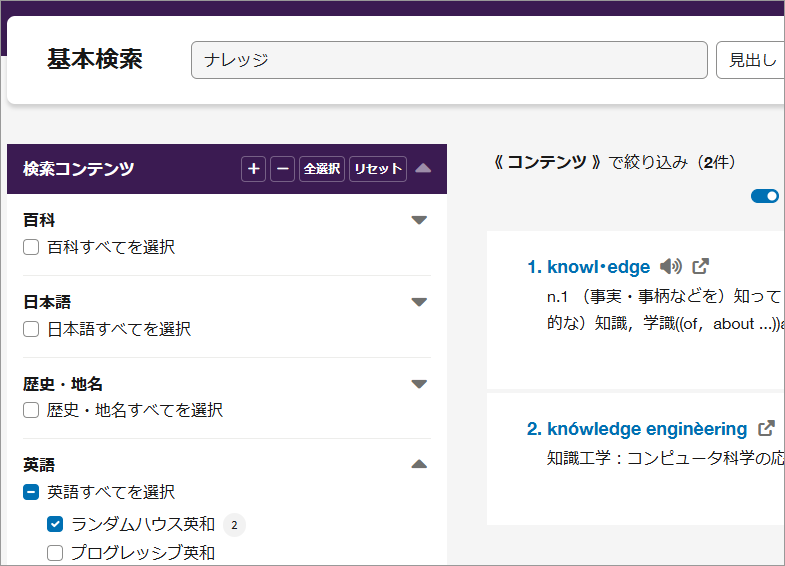Screen dimensions: 785x566
Task: Open knowl·edge entry in new window icon
Action: (700, 266)
